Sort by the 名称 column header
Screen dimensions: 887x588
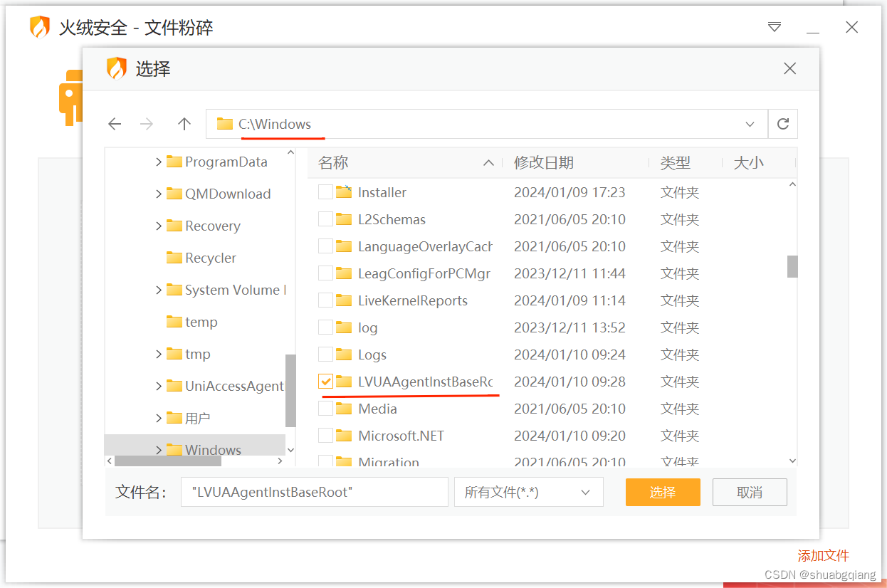pos(406,162)
